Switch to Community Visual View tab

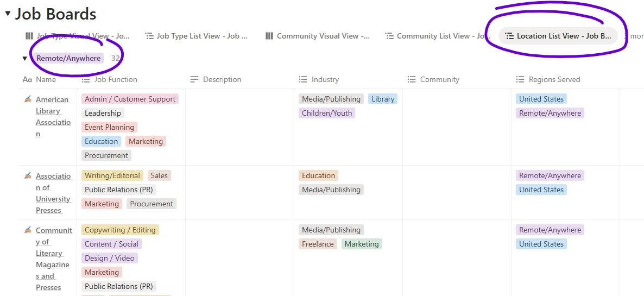tap(318, 36)
